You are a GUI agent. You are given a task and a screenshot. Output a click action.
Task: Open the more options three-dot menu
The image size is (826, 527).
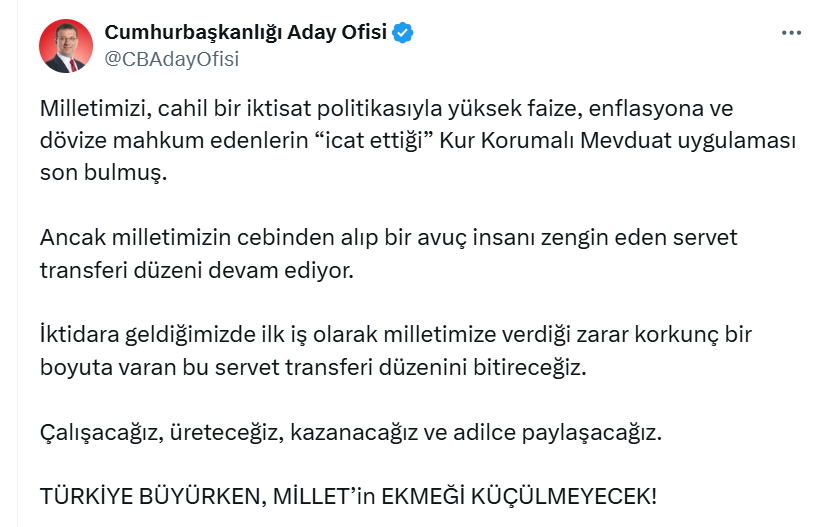click(x=791, y=33)
